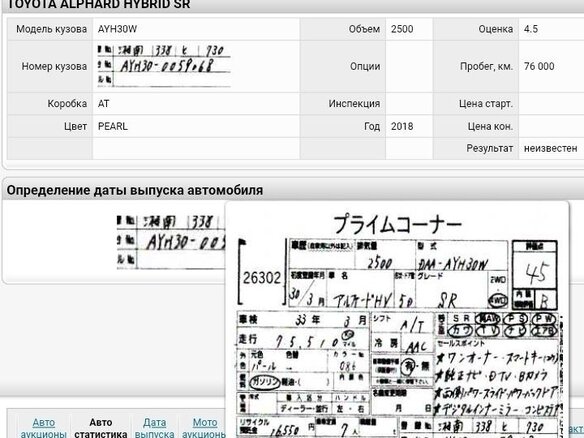Click the PEARL color value
584x438 pixels.
point(112,126)
